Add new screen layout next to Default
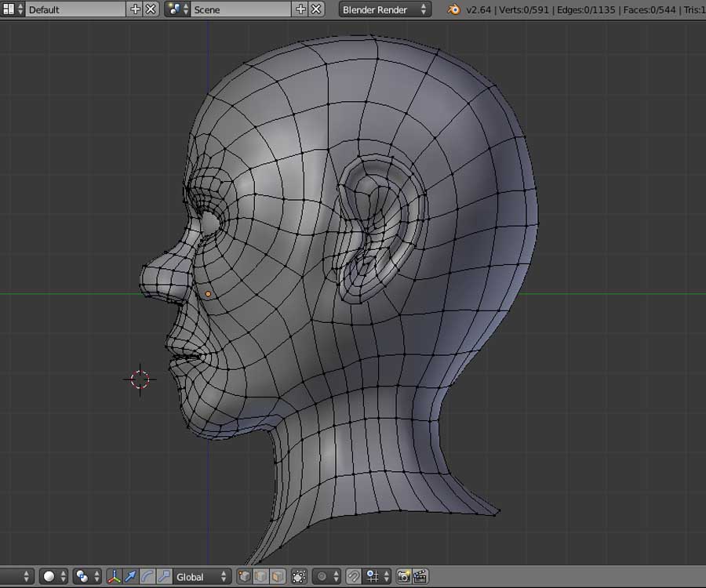This screenshot has width=706, height=588. pyautogui.click(x=135, y=9)
